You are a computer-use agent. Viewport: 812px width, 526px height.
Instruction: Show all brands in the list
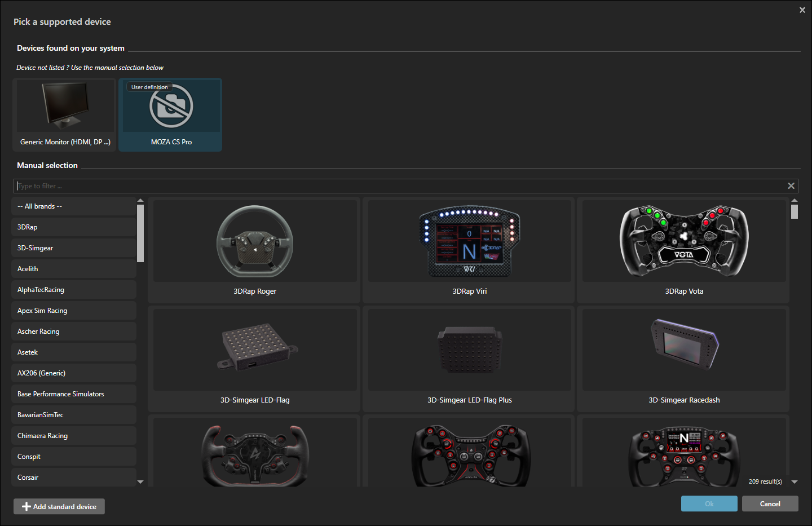(74, 206)
